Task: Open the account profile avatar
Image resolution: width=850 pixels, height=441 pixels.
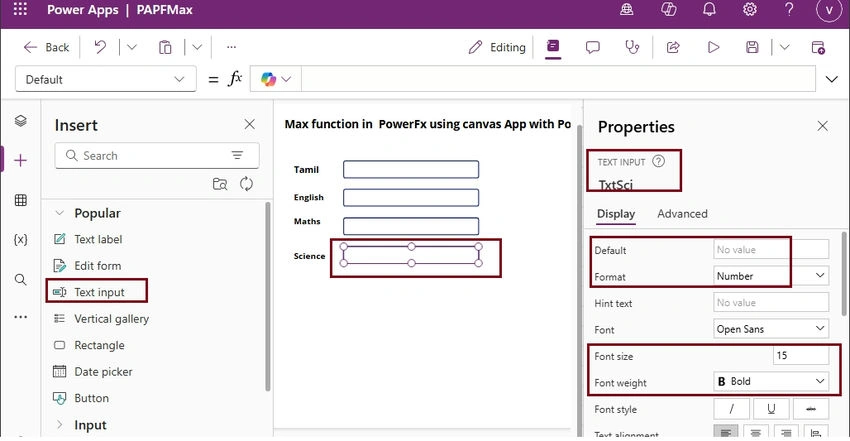Action: coord(829,10)
